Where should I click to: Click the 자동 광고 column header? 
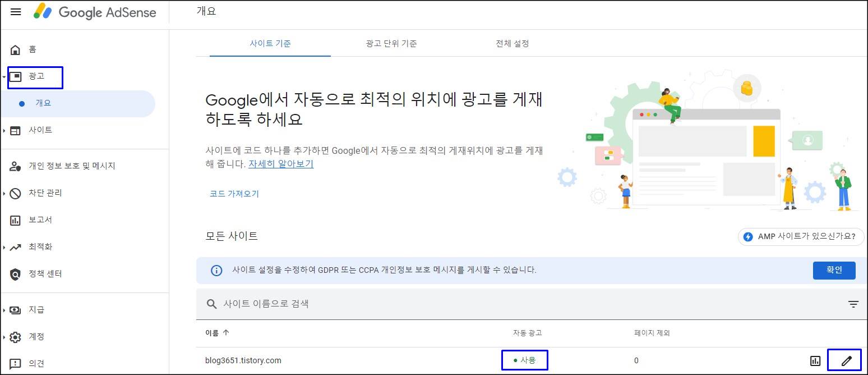pyautogui.click(x=528, y=333)
